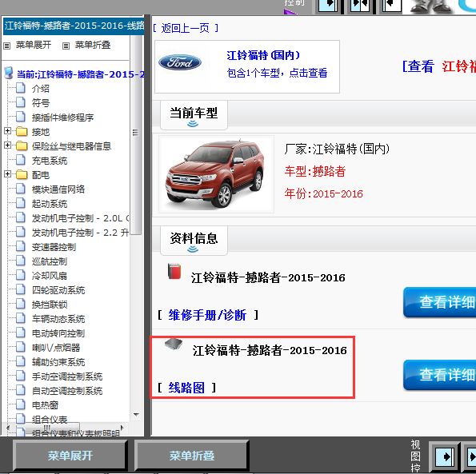The width and height of the screenshot is (476, 474).
Task: Click the top 菜单折叠 menu item
Action: click(x=93, y=45)
